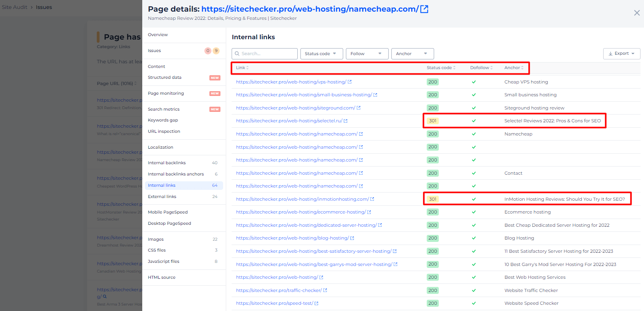Select Internal links sidebar item
This screenshot has height=311, width=644.
(184, 185)
